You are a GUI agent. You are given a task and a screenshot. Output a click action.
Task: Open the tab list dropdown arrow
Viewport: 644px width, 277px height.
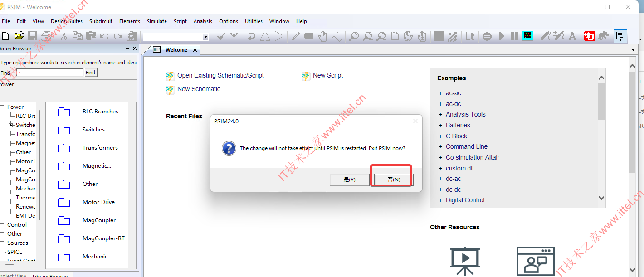[634, 50]
